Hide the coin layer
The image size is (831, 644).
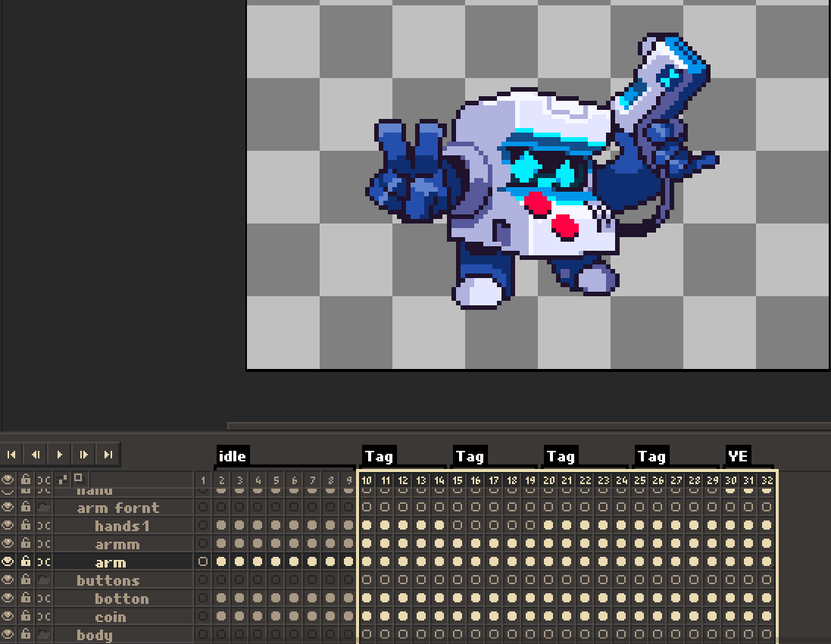tap(8, 616)
